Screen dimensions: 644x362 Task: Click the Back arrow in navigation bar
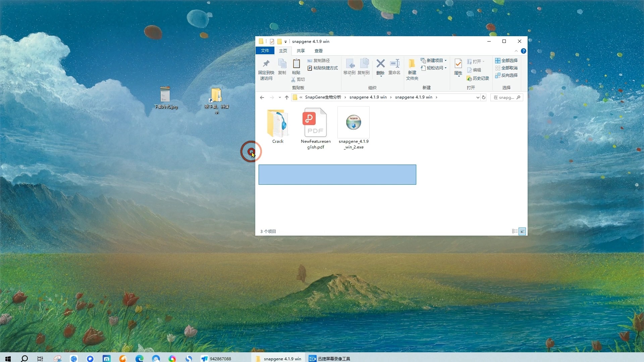262,98
